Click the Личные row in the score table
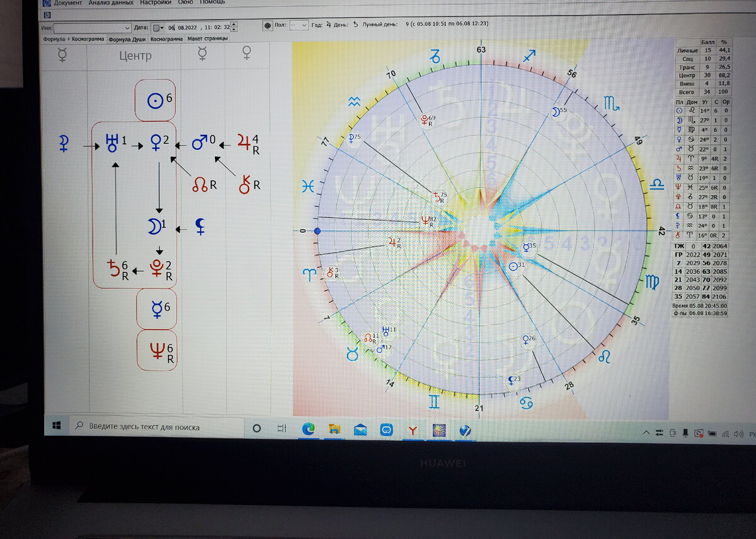 (703, 50)
